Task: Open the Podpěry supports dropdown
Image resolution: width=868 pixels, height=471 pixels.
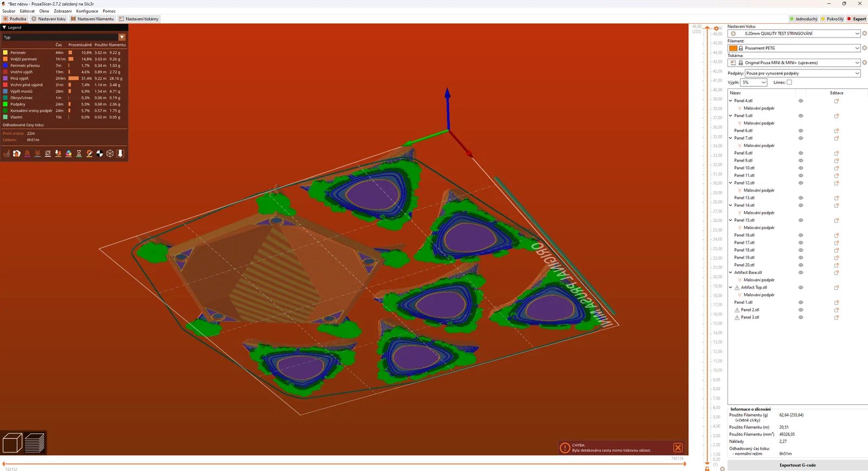Action: click(x=803, y=73)
